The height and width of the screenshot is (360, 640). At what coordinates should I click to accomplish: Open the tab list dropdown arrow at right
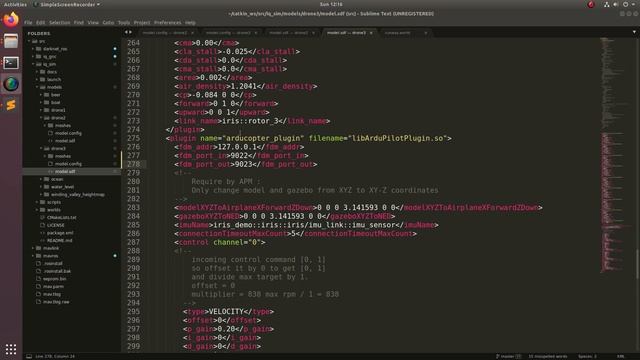click(x=634, y=32)
